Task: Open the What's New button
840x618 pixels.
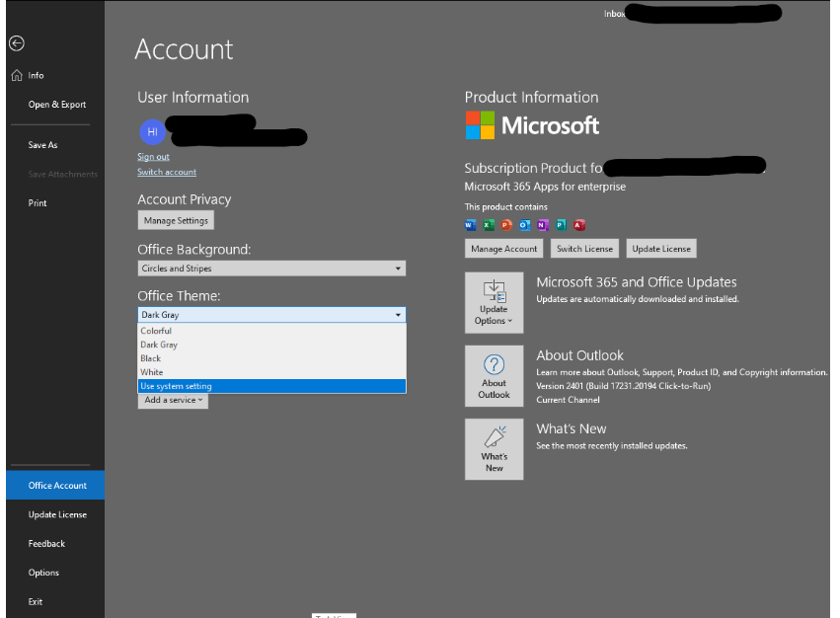Action: tap(494, 449)
